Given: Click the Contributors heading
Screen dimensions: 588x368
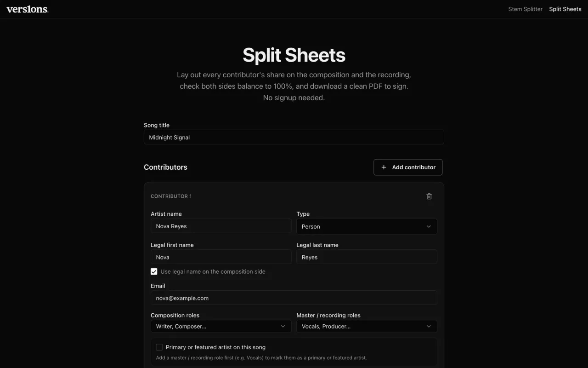Looking at the screenshot, I should [x=165, y=167].
